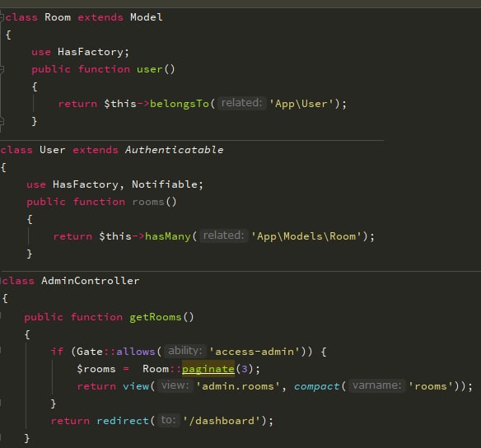Click the view: parameter hint

(175, 385)
